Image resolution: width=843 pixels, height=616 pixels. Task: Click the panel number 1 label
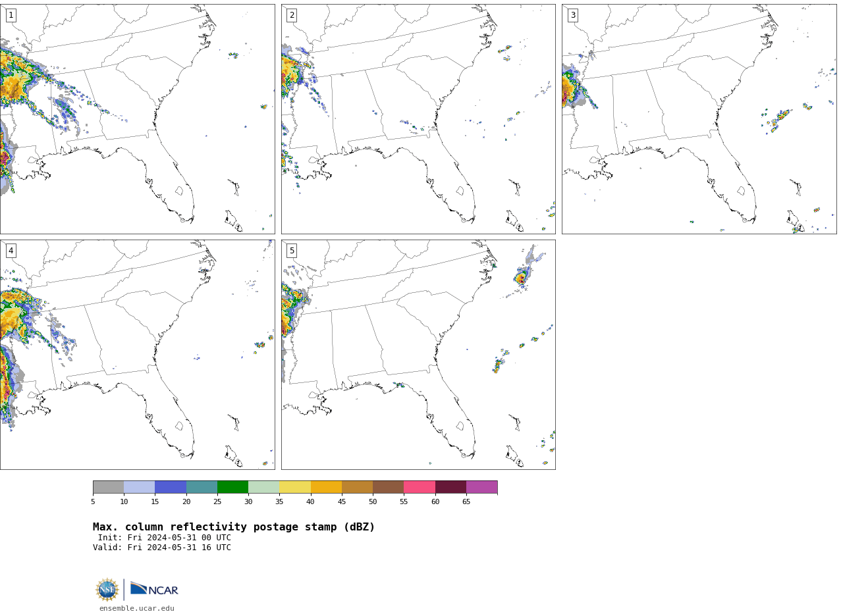[x=11, y=15]
